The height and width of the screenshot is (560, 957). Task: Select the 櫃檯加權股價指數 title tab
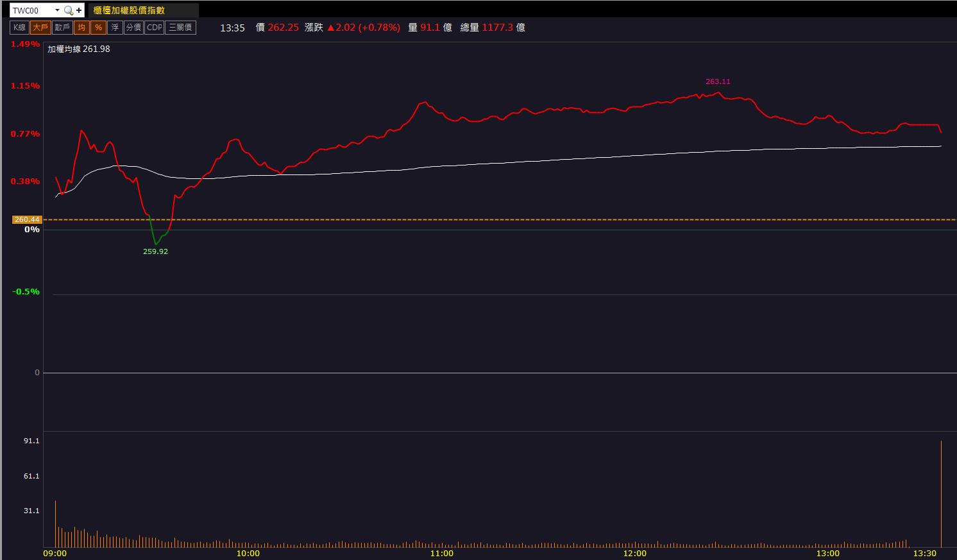click(x=130, y=10)
